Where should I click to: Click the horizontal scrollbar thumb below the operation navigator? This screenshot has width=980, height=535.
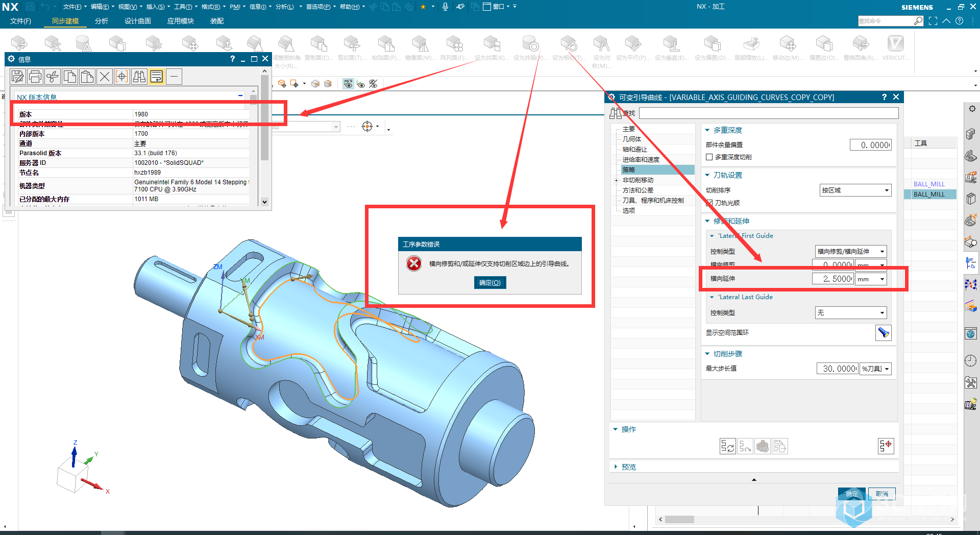pos(679,520)
